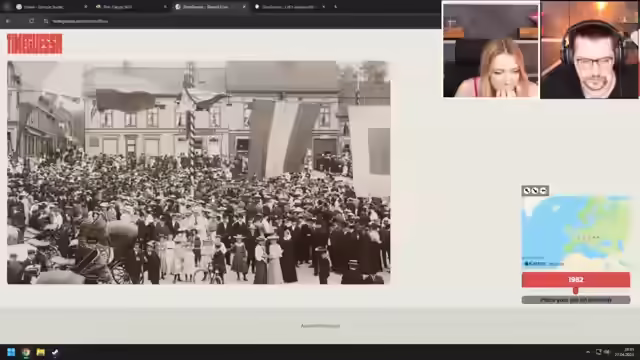
Task: Open Steam from the taskbar
Action: (x=55, y=352)
